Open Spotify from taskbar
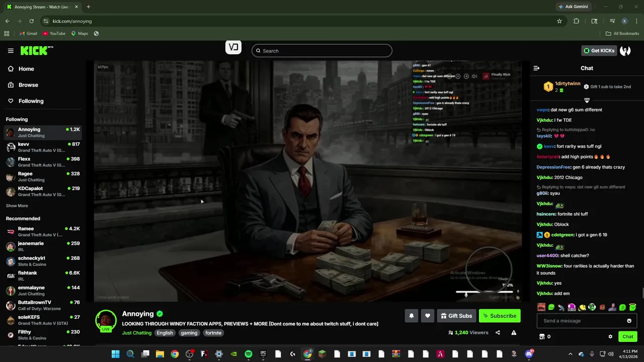Viewport: 644px width, 362px height. coord(249,354)
